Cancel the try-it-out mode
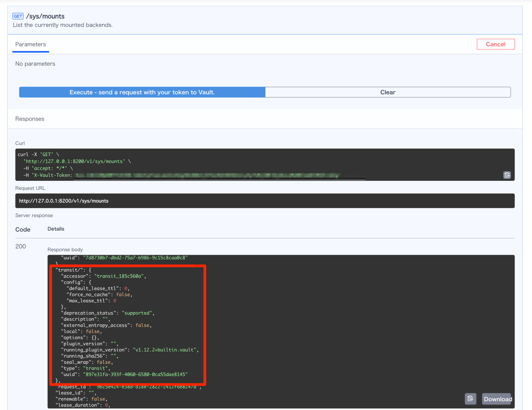 [495, 44]
